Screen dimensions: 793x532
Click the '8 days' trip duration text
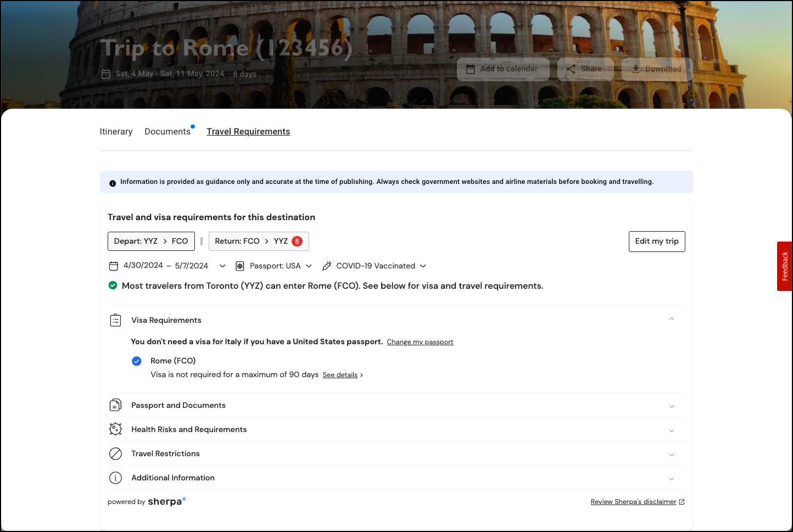(245, 74)
